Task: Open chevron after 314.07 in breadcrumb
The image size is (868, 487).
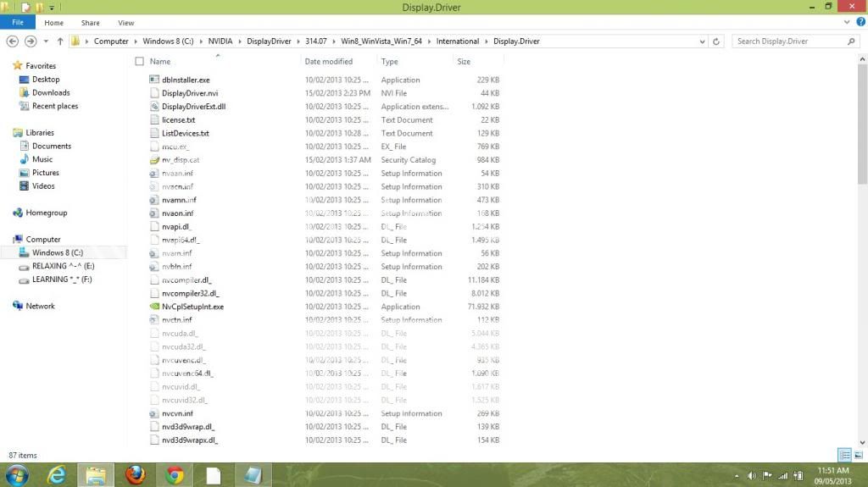Action: (x=334, y=42)
